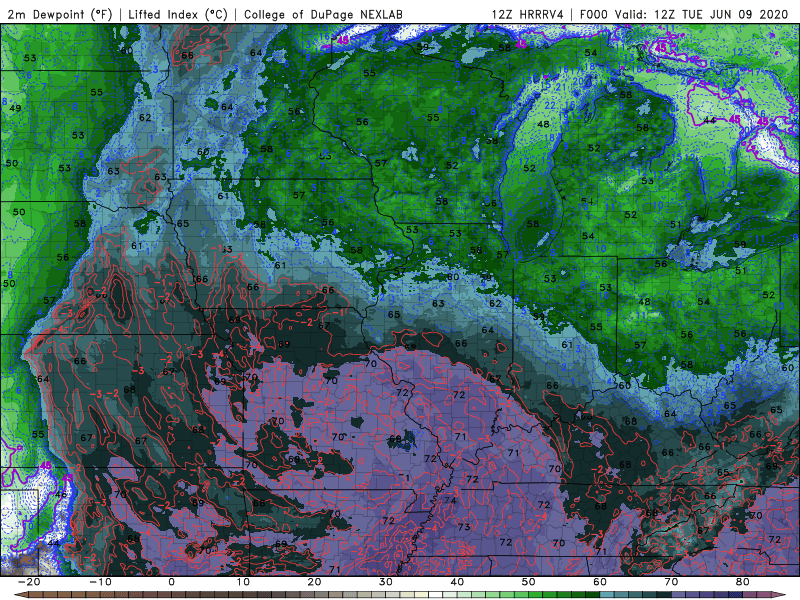Screen dimensions: 800x600
Task: Click the '74' dewpoint value on the map
Action: click(450, 501)
